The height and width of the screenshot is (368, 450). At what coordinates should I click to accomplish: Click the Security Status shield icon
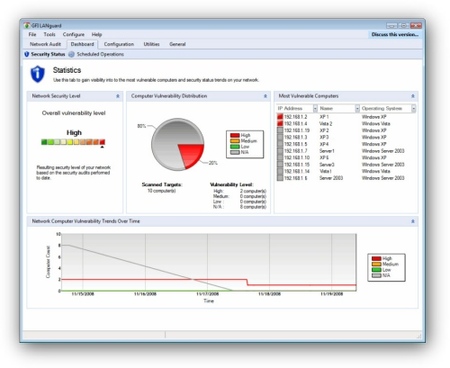coord(27,54)
